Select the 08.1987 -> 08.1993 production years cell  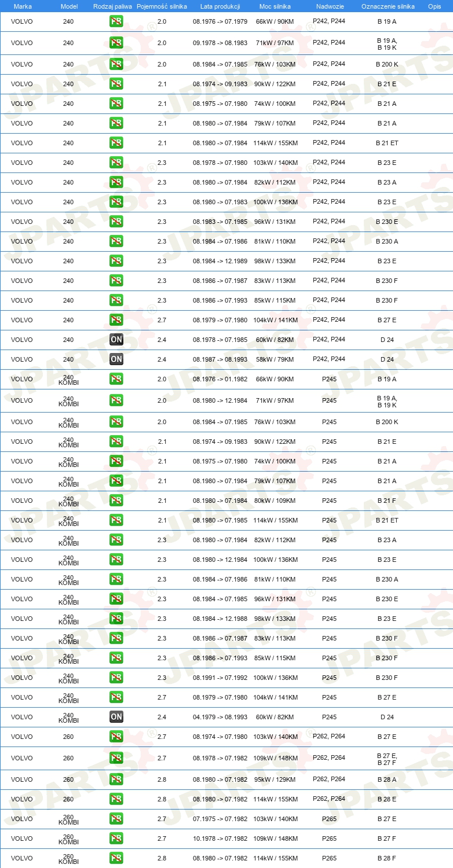[220, 359]
